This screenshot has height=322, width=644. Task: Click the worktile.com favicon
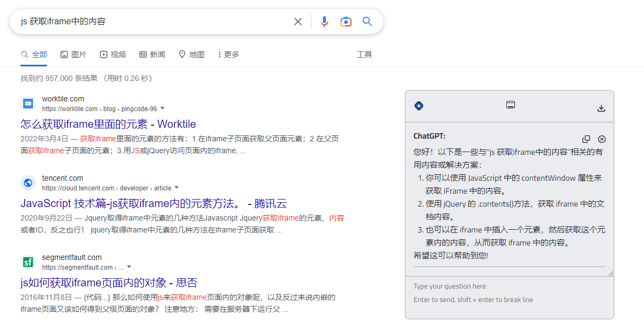point(28,104)
